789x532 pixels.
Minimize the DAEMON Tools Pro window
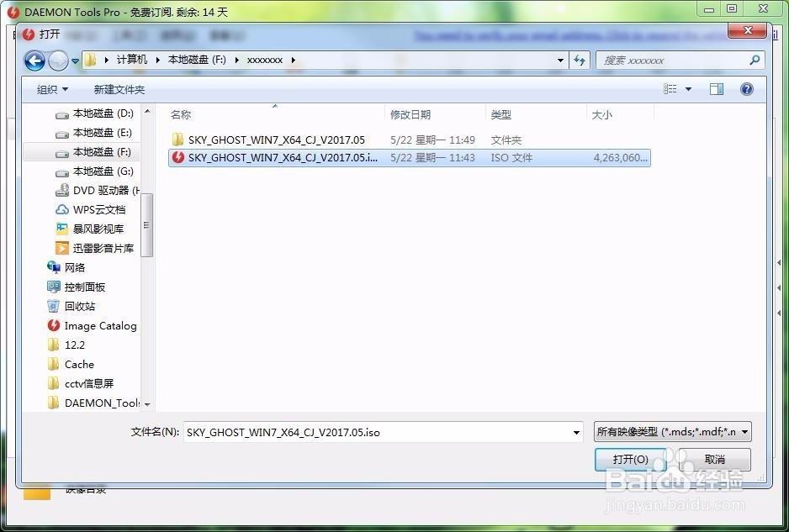[709, 8]
